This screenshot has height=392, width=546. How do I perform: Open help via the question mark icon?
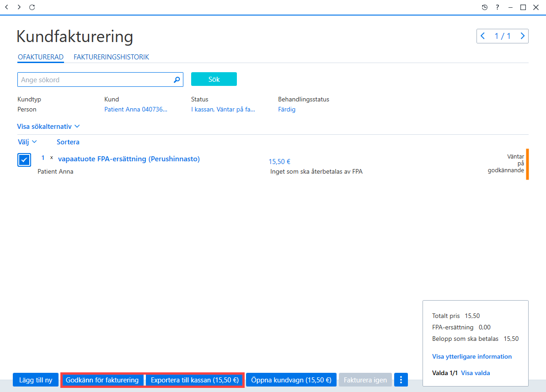point(497,7)
